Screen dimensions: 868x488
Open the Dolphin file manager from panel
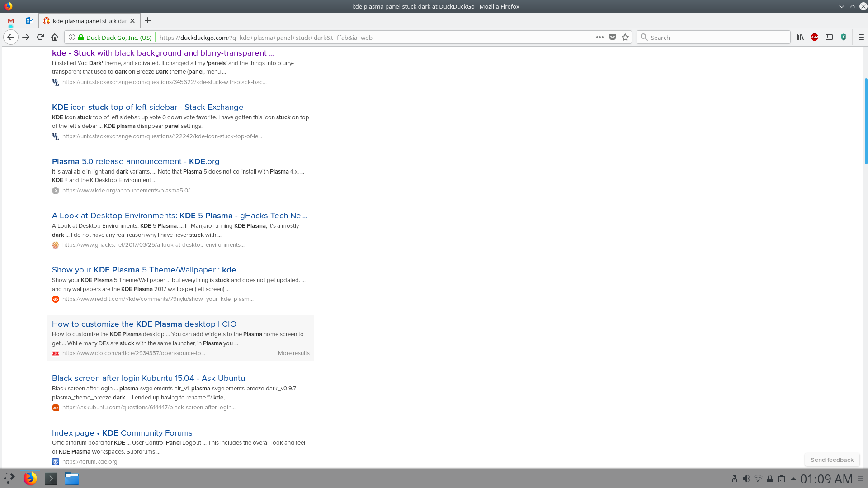tap(72, 479)
